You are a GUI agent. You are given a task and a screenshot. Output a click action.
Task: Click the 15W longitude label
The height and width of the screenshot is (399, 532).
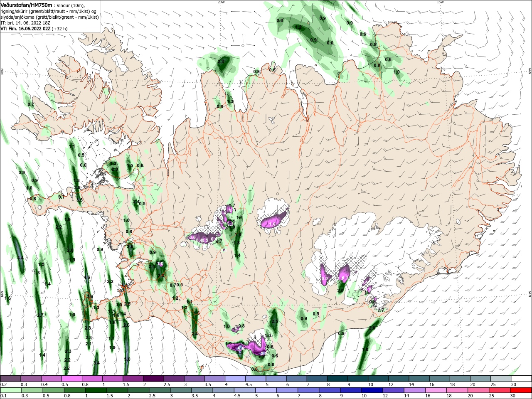(440, 2)
